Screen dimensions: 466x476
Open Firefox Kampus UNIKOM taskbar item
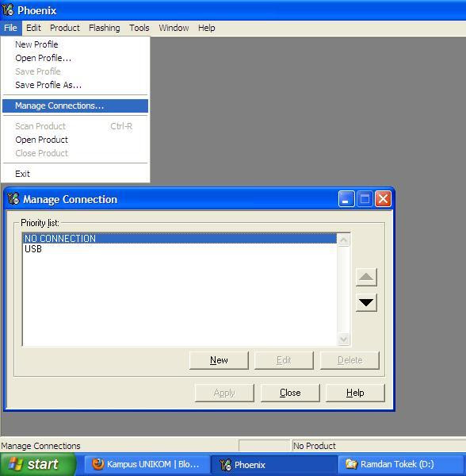point(146,464)
